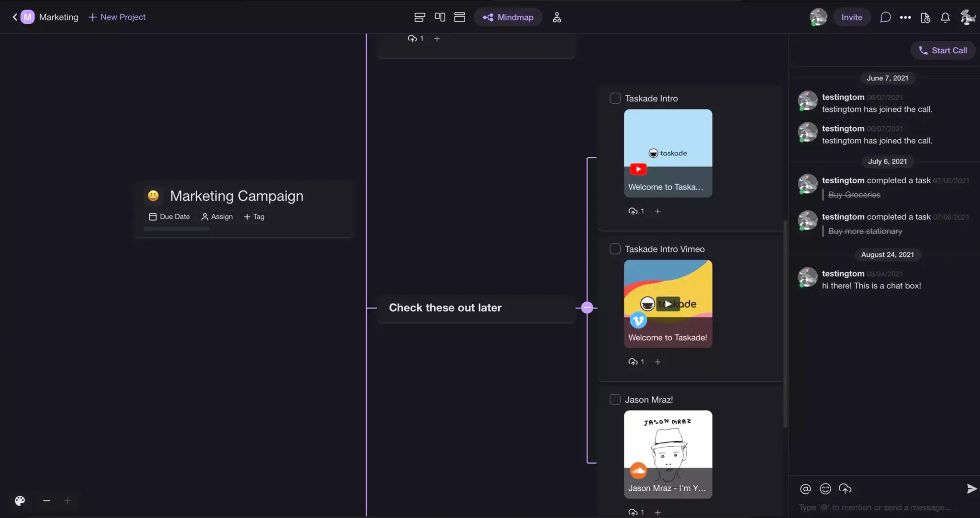Switch to the action view tab icon
This screenshot has height=518, width=980.
point(459,17)
